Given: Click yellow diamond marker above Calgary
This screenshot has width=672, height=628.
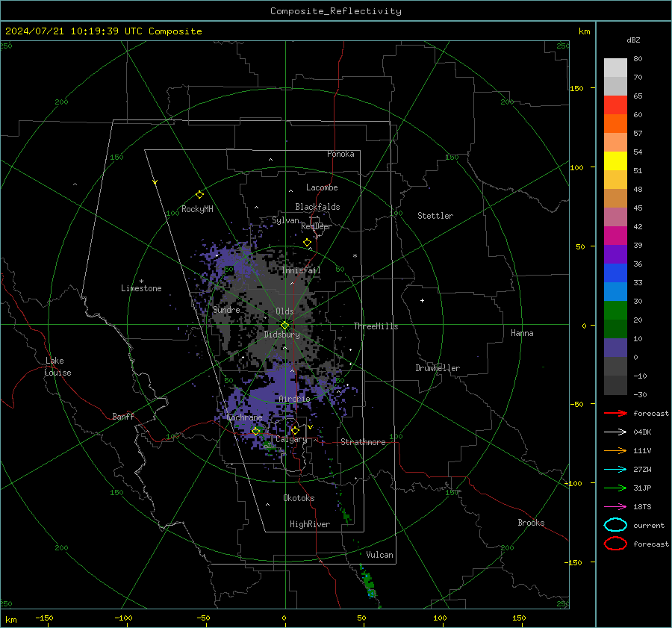Looking at the screenshot, I should coord(295,430).
